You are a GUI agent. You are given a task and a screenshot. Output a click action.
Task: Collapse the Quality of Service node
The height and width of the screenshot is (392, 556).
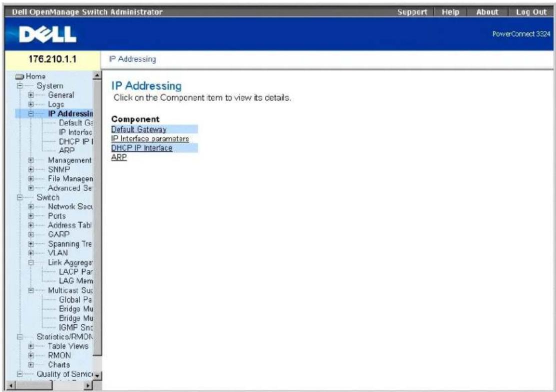20,374
